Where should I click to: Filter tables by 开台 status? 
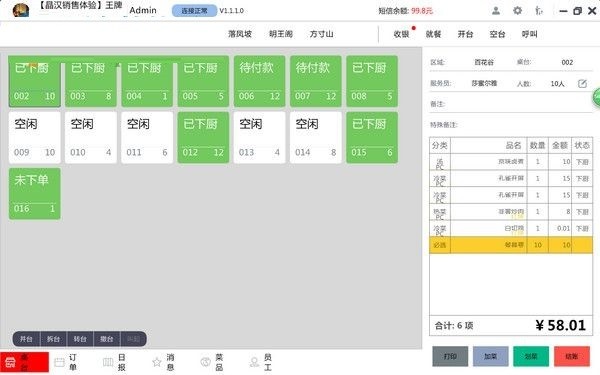[465, 34]
